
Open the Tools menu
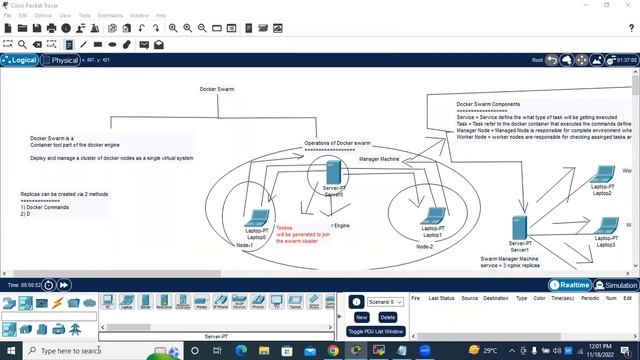(x=84, y=16)
